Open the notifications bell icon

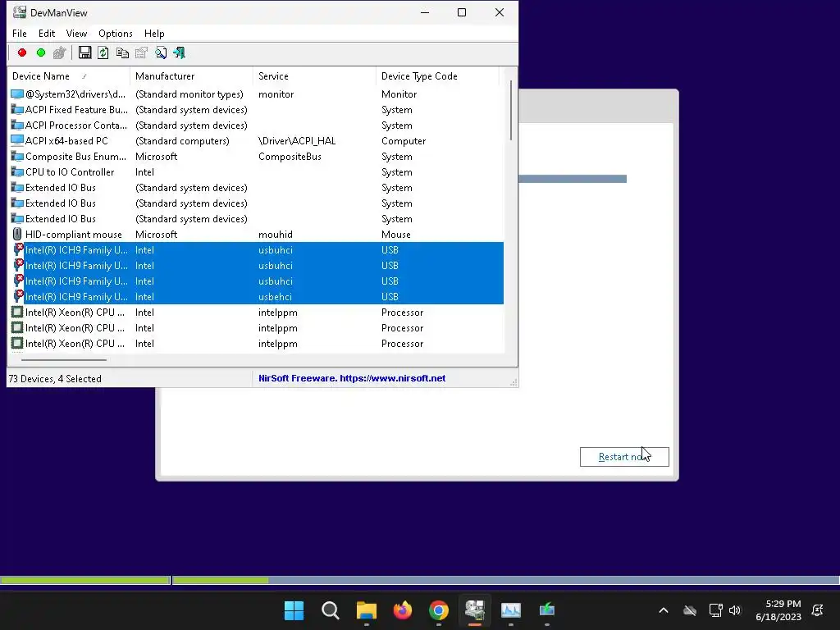pos(818,610)
